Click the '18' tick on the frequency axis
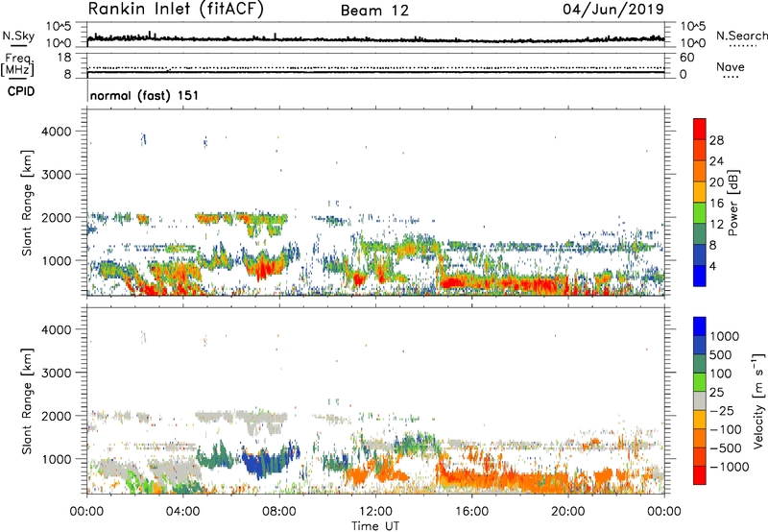Screen dimensions: 768x532 tap(64, 58)
